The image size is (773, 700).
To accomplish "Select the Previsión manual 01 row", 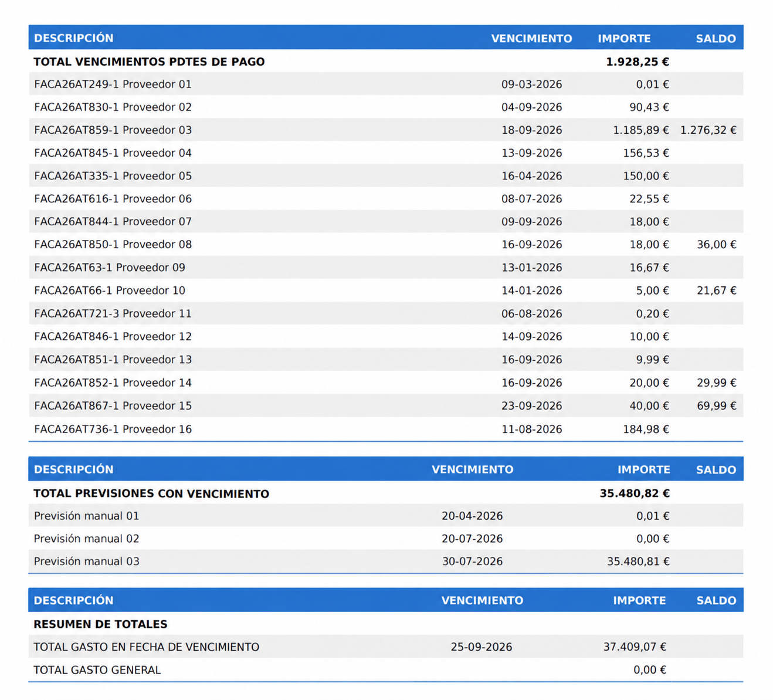I will pyautogui.click(x=386, y=516).
